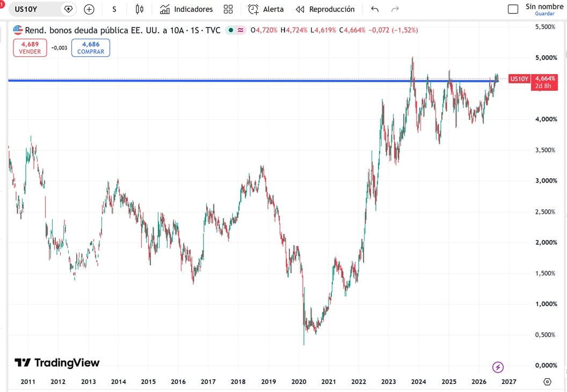Click the US10Y 4,664% price label
Image resolution: width=567 pixels, height=392 pixels.
tap(533, 78)
